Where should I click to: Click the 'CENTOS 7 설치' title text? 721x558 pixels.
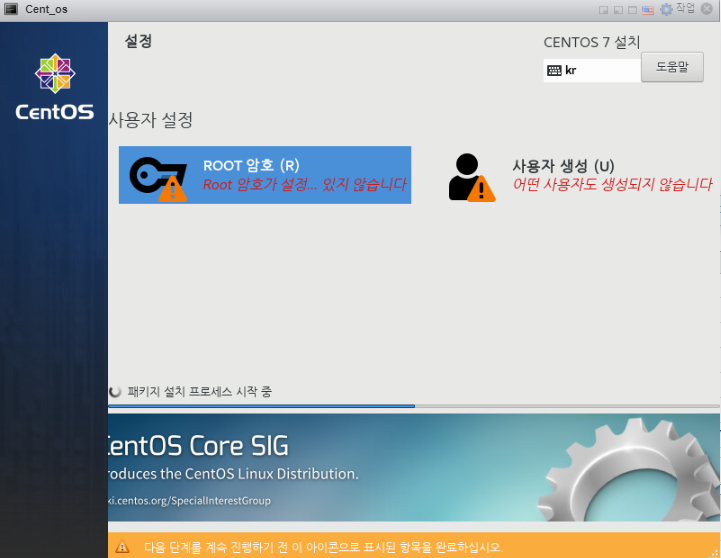point(592,42)
